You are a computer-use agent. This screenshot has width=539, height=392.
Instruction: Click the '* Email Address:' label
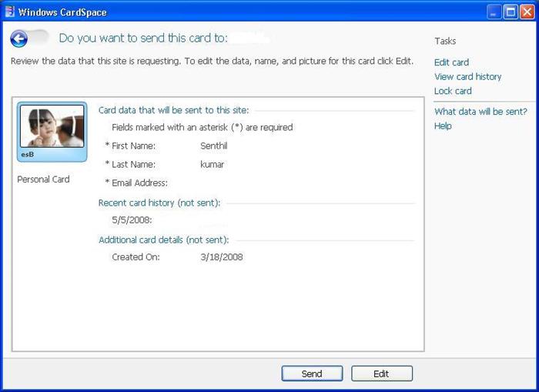tap(136, 183)
